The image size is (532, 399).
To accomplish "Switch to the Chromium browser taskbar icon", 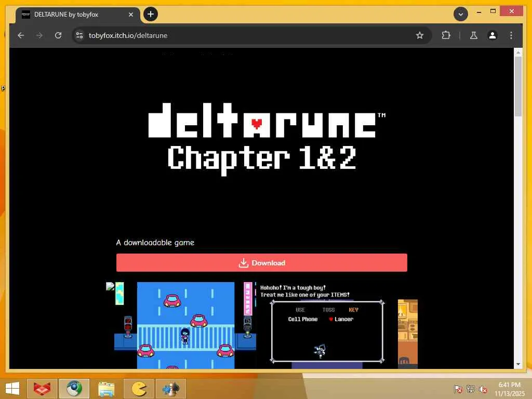I will click(74, 389).
